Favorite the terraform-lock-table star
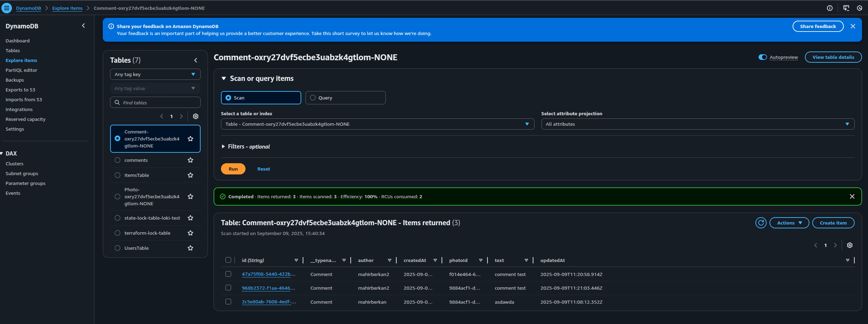 [190, 233]
